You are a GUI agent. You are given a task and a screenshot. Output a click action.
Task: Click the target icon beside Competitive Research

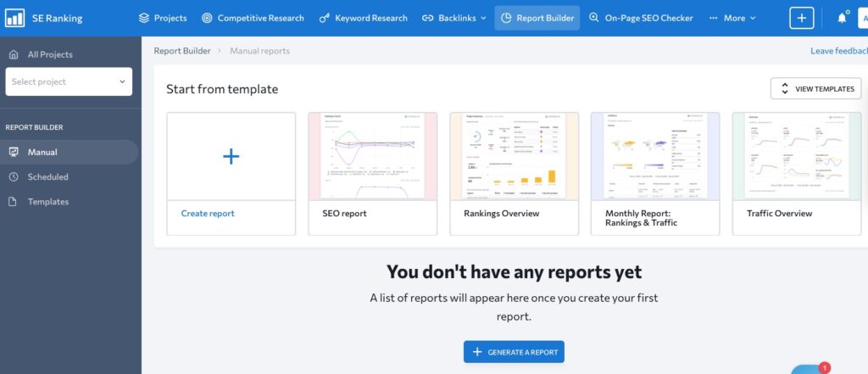tap(207, 19)
